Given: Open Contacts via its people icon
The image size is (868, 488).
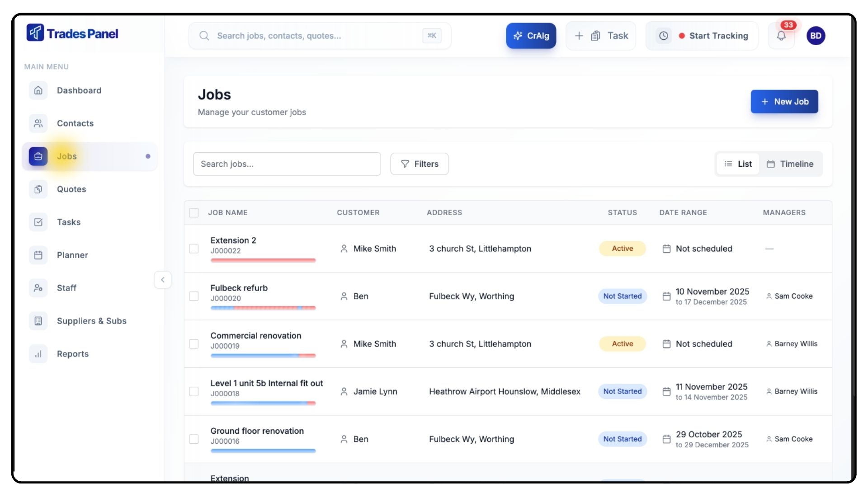Looking at the screenshot, I should (38, 123).
